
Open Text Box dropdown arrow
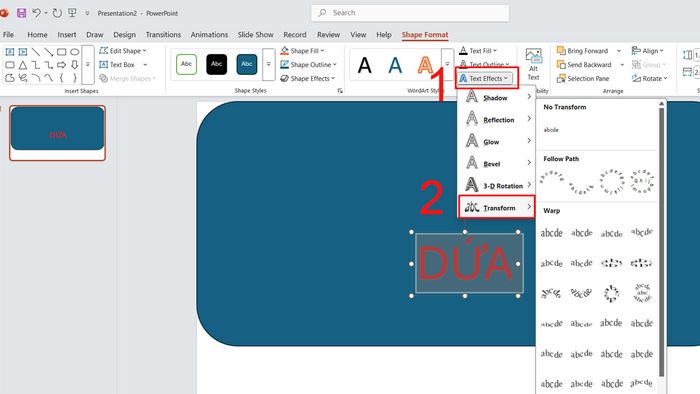(x=145, y=65)
